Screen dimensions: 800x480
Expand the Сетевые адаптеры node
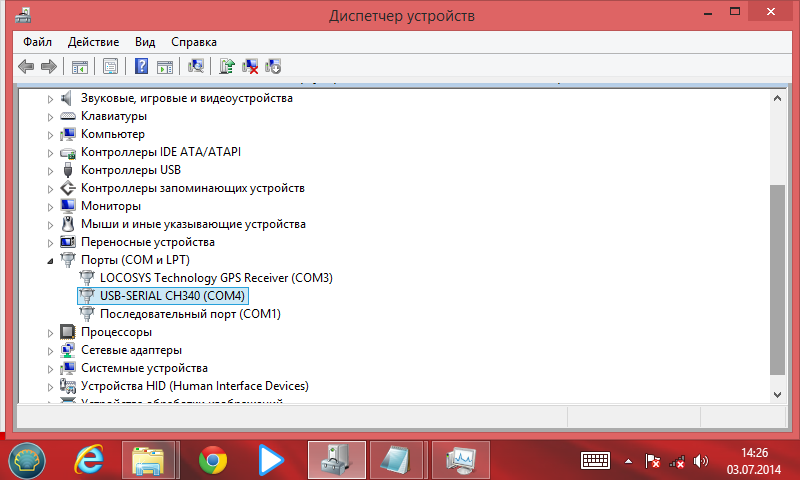(50, 351)
